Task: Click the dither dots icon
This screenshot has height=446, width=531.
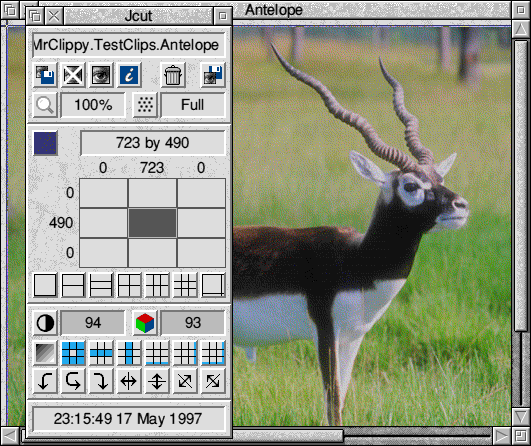Action: coord(145,105)
